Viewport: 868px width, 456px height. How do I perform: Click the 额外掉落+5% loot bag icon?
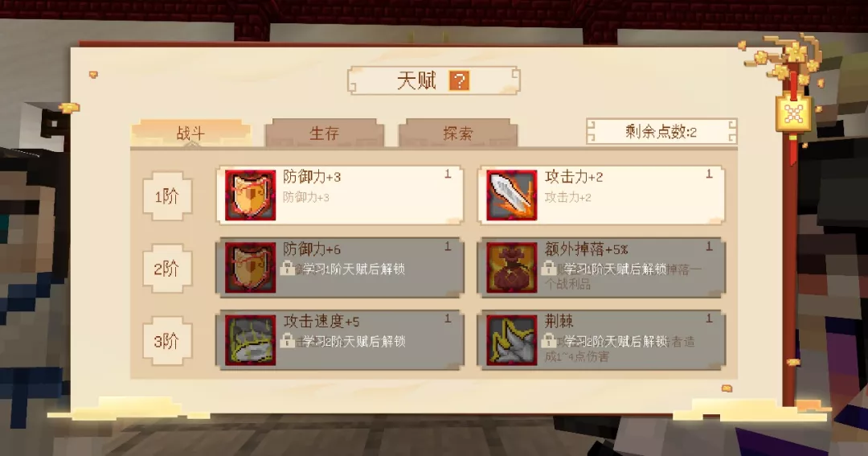click(x=511, y=268)
